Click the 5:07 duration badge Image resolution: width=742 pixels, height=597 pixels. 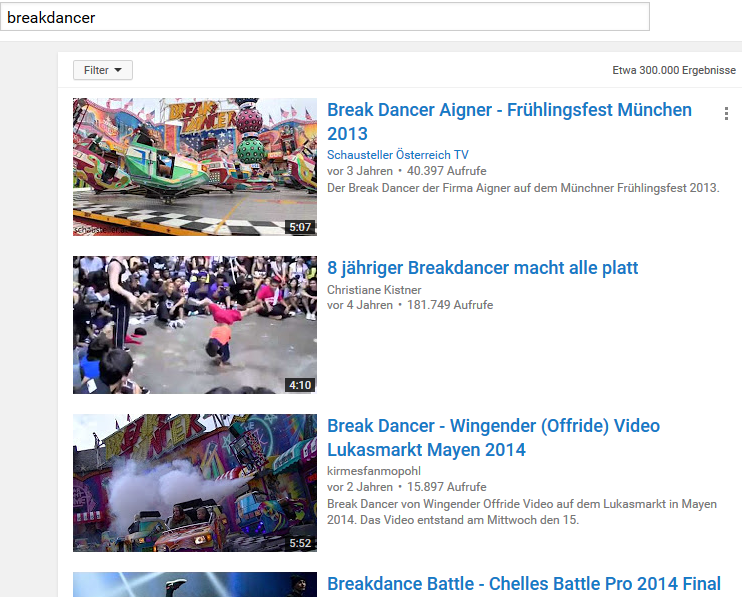[300, 227]
